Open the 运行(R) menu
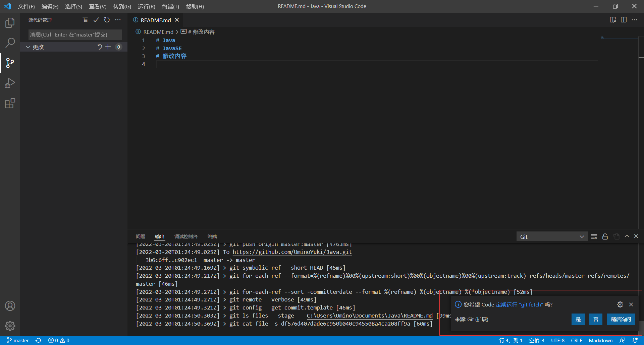The width and height of the screenshot is (644, 345). point(147,6)
